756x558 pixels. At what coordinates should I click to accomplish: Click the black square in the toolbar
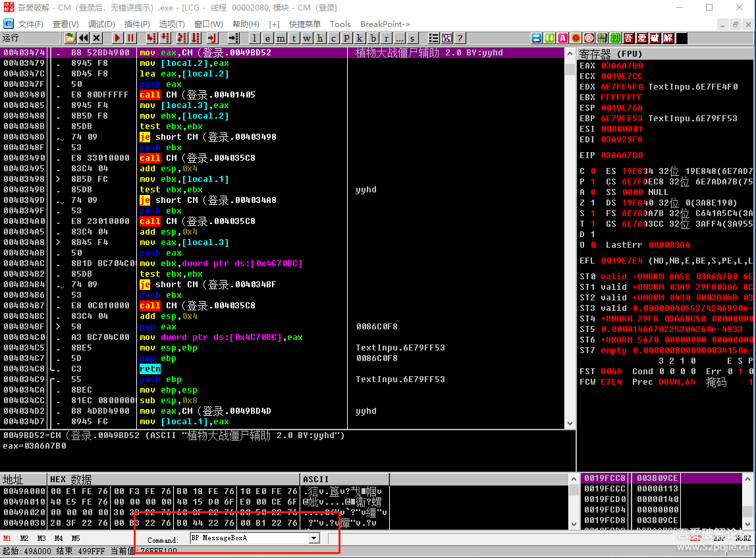682,38
